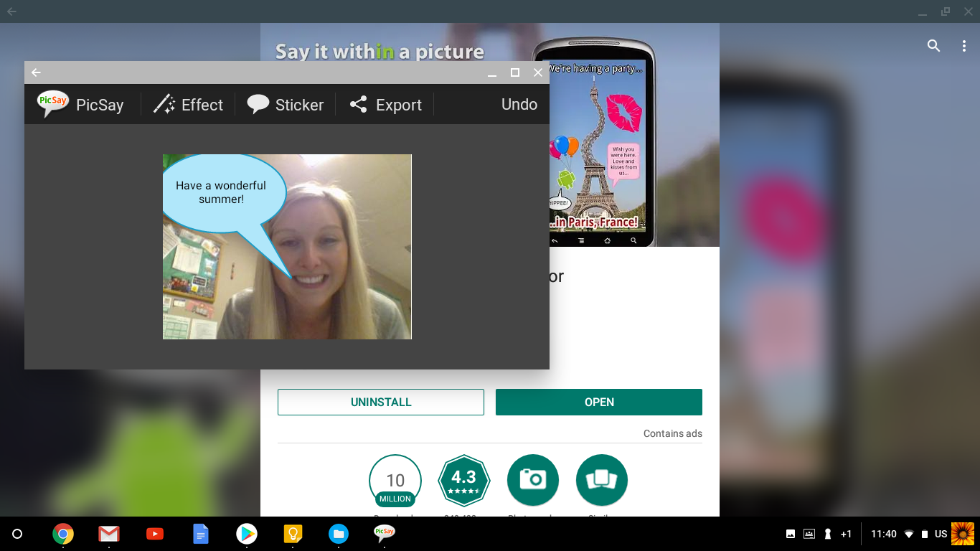Open Google Docs from the shelf
Image resolution: width=980 pixels, height=551 pixels.
(201, 534)
